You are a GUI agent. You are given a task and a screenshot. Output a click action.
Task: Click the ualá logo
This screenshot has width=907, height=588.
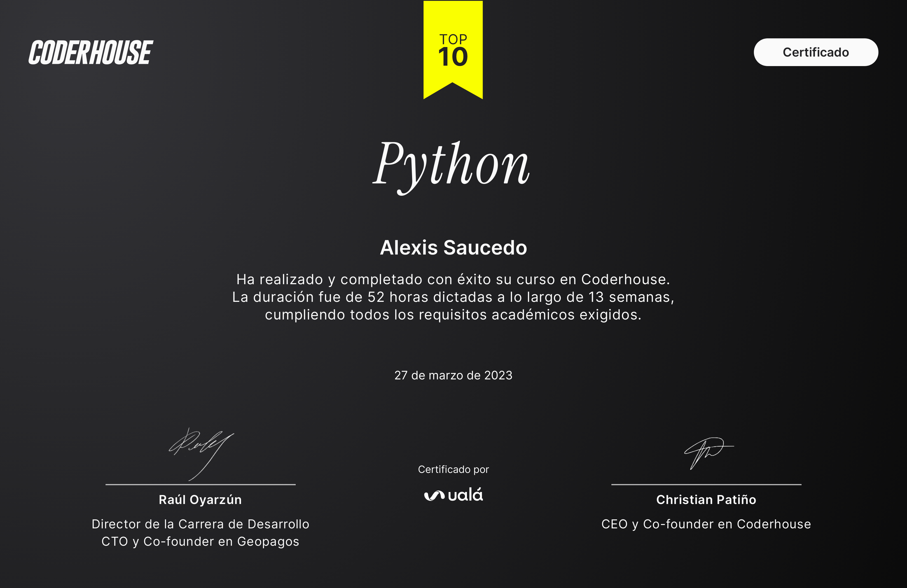tap(453, 495)
